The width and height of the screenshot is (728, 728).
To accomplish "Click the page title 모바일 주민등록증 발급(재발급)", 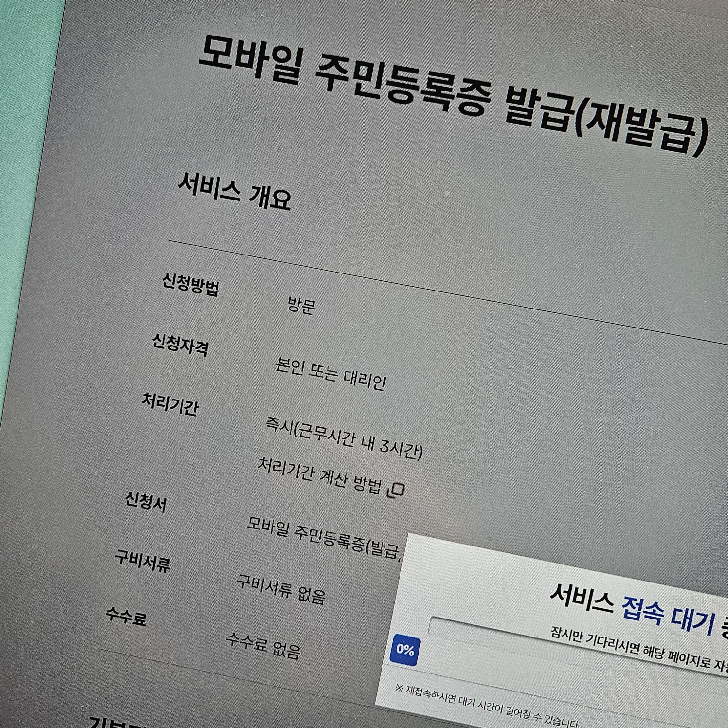I will pyautogui.click(x=454, y=95).
